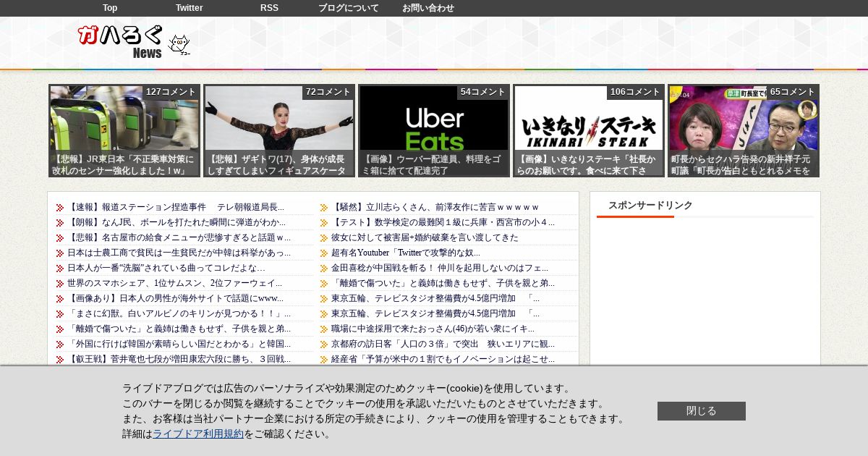Screen dimensions: 868x456
Task: Open 彼女に対して被害届+婚約破棄 headline
Action: point(425,237)
